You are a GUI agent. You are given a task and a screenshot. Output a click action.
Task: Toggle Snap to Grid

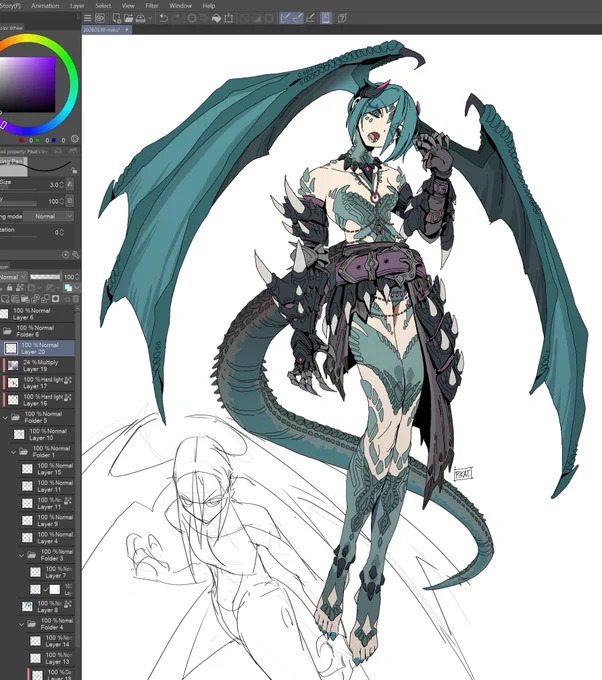(x=310, y=18)
